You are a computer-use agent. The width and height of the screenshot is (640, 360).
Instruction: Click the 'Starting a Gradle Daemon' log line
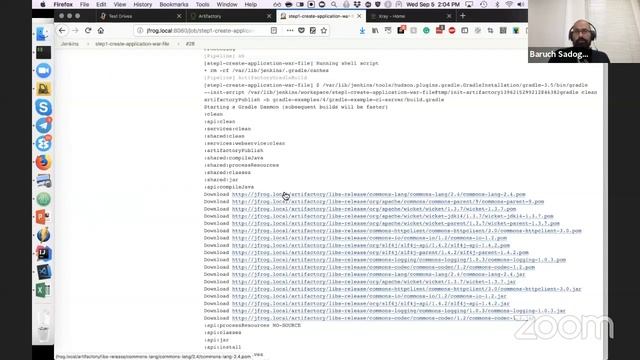(296, 107)
